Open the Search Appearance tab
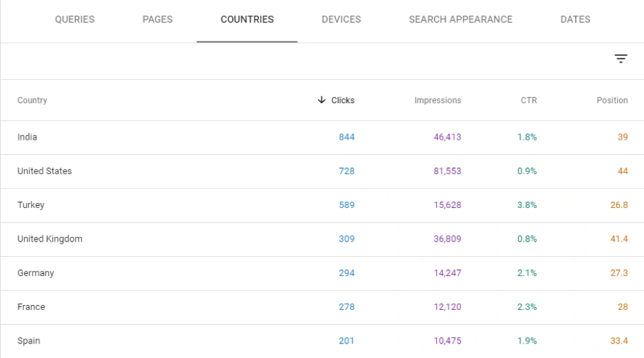The height and width of the screenshot is (358, 644). pyautogui.click(x=460, y=19)
